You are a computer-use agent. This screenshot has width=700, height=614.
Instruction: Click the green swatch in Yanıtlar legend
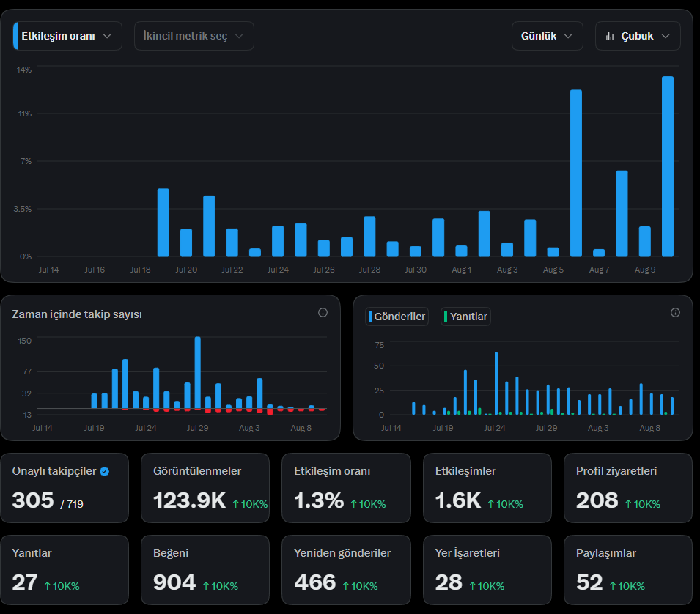coord(446,317)
